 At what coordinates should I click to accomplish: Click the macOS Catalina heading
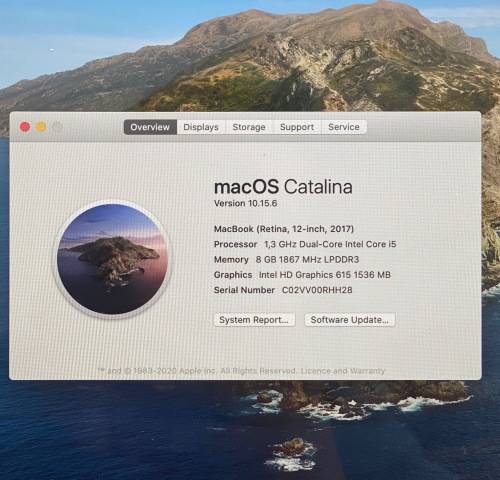283,187
